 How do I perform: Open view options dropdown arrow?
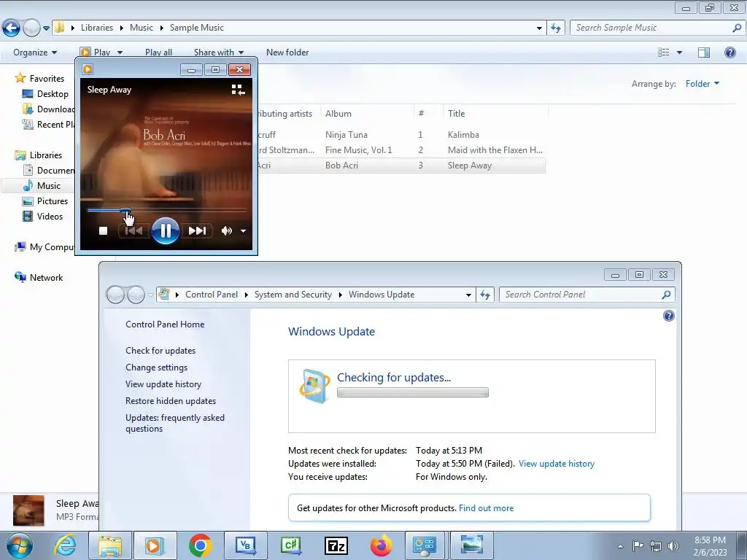click(679, 52)
